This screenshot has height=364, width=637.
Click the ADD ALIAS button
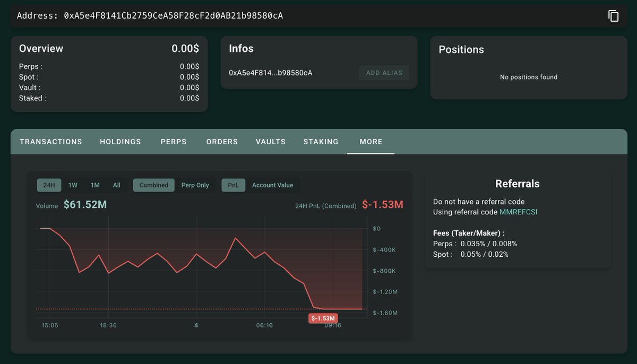(384, 73)
